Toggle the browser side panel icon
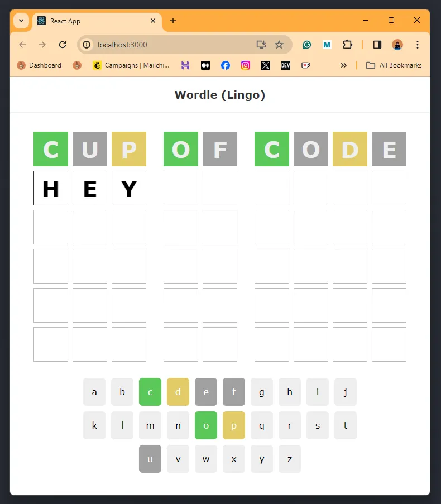 (377, 45)
